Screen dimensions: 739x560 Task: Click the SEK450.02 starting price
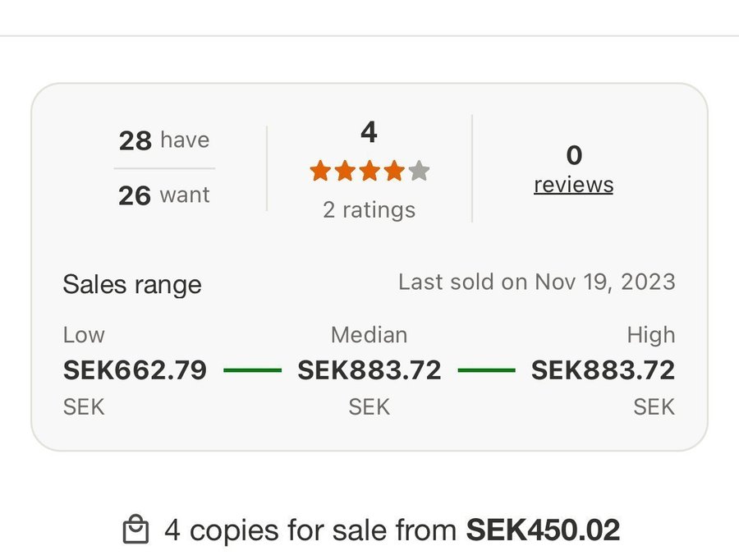coord(543,530)
